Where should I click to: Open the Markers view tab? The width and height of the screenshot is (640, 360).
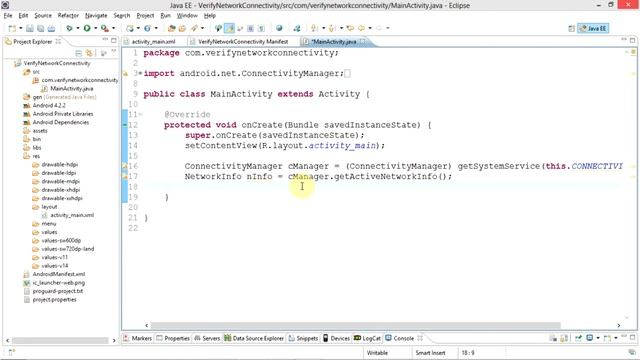(138, 338)
